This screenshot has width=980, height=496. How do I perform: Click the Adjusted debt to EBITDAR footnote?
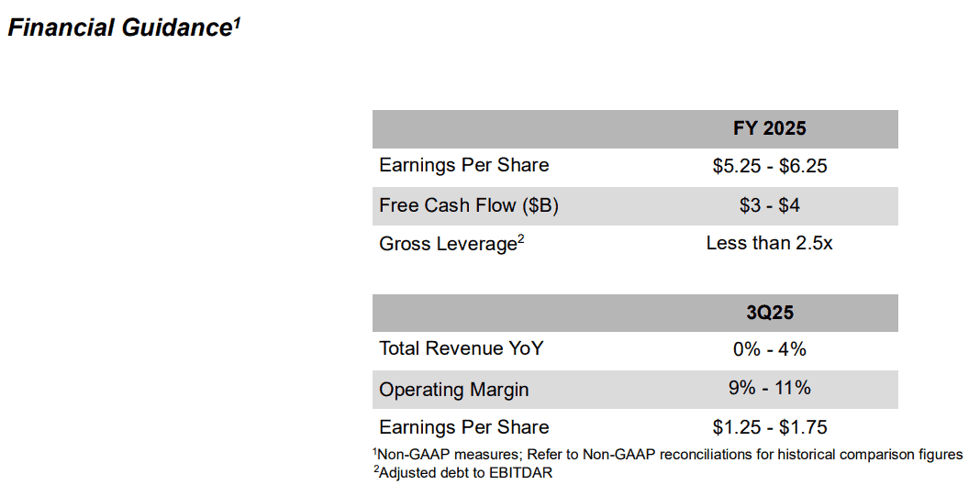point(463,472)
